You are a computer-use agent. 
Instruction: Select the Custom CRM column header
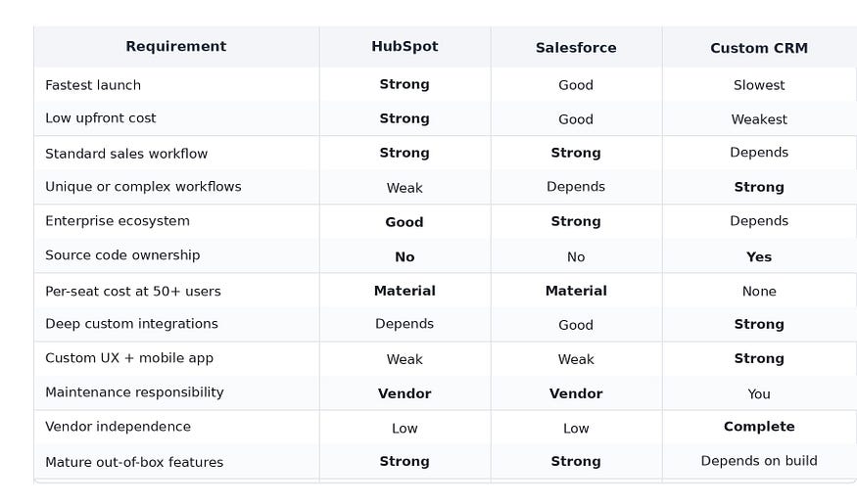pos(759,48)
